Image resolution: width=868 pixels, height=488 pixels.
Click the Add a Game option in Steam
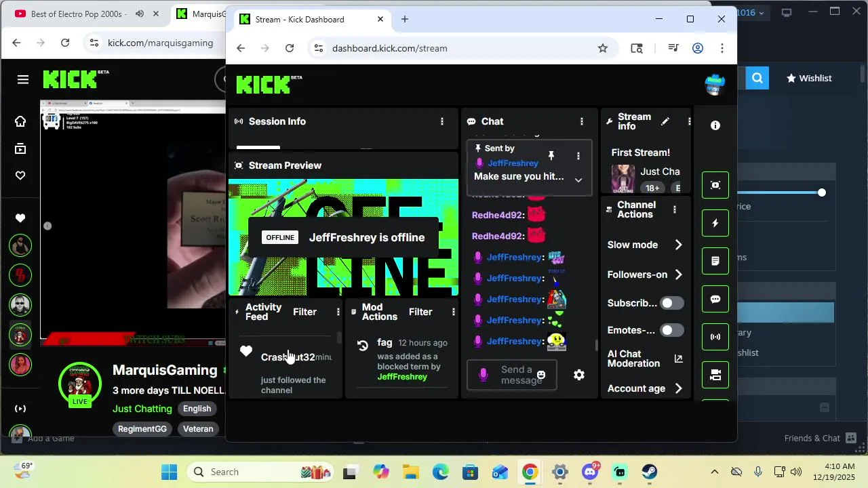point(45,439)
